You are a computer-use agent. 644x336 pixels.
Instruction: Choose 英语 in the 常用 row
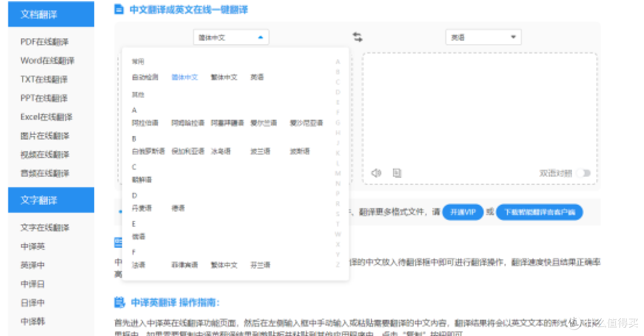pos(257,78)
